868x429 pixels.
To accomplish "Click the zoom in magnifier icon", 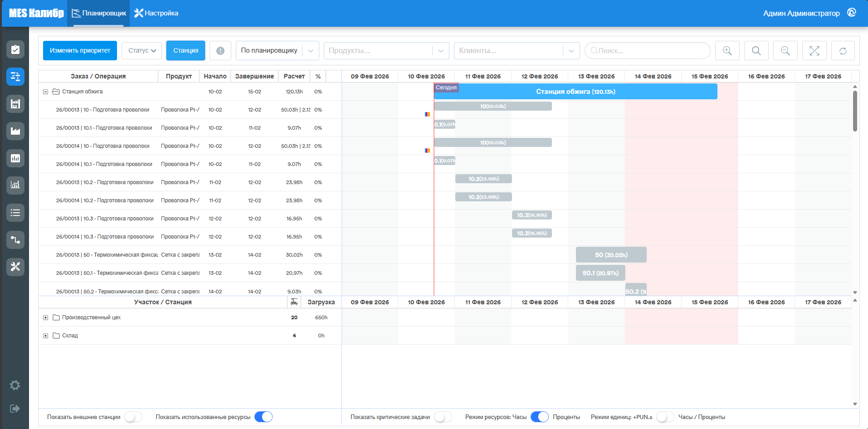I will click(727, 50).
